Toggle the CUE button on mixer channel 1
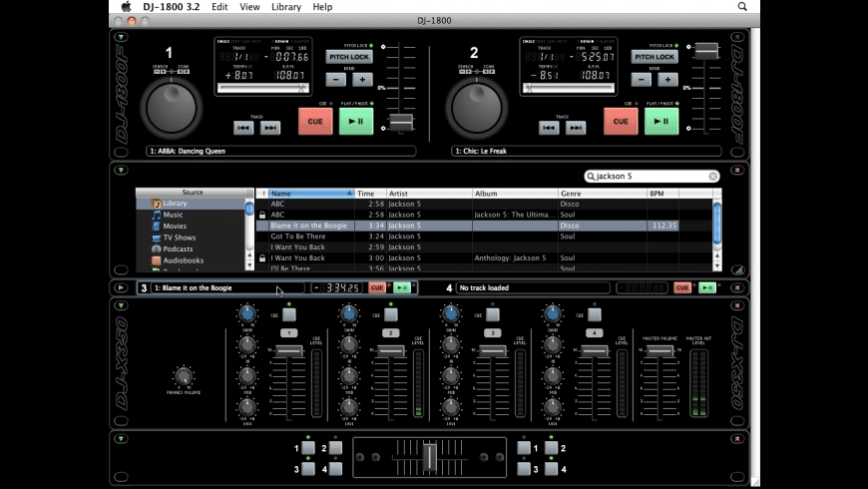868x489 pixels. (288, 314)
